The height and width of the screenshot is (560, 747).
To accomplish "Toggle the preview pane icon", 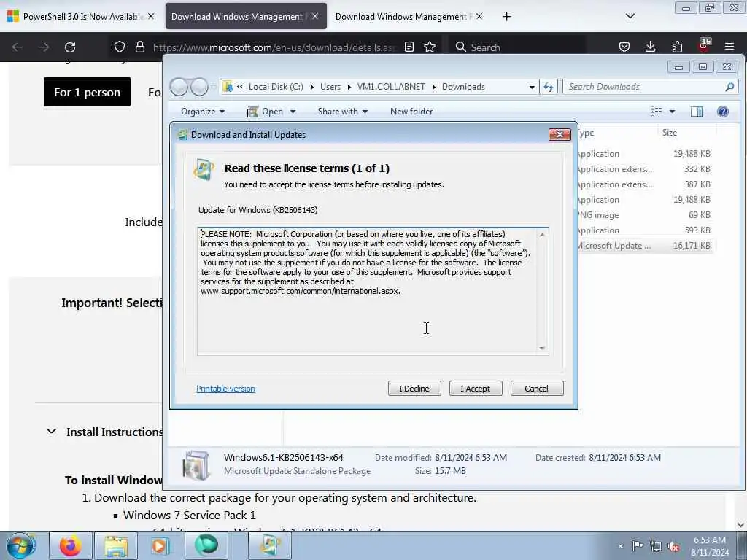I will pos(696,112).
